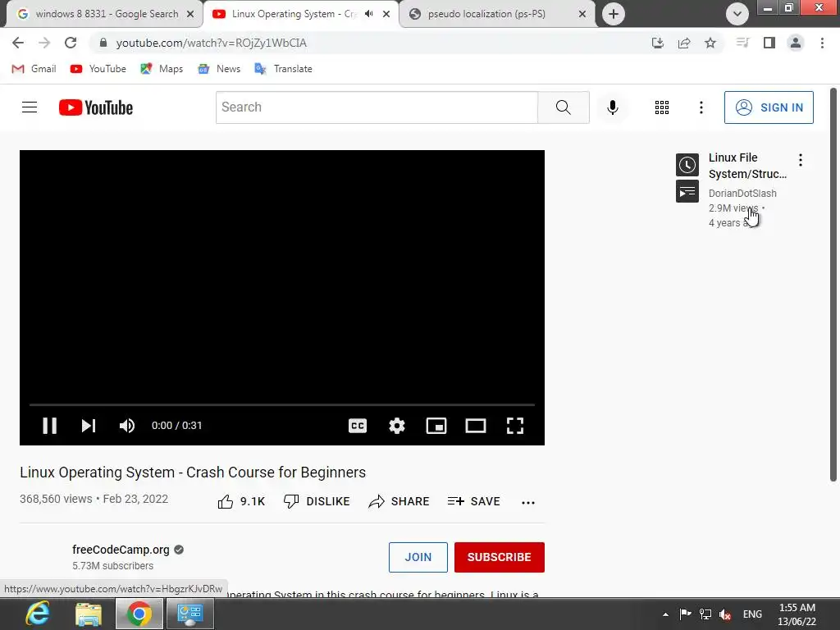
Task: Open tab search dropdown arrow
Action: (737, 14)
